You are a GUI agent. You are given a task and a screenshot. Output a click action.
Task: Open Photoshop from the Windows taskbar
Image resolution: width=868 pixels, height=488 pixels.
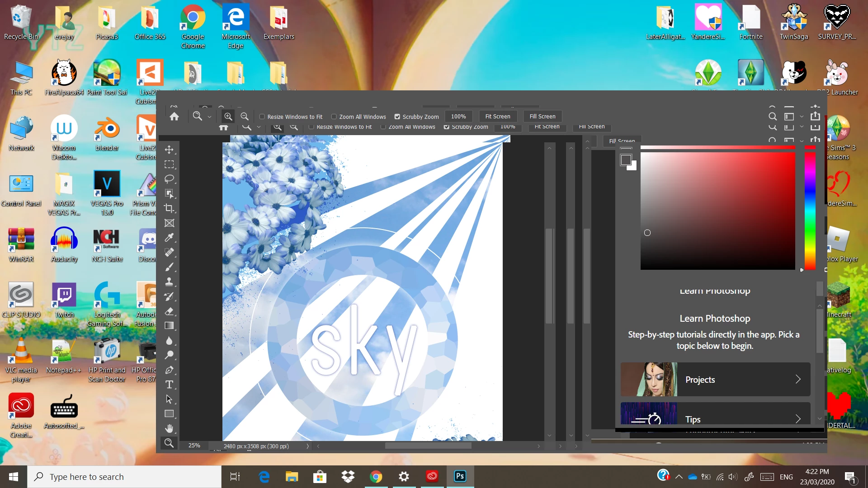tap(460, 476)
